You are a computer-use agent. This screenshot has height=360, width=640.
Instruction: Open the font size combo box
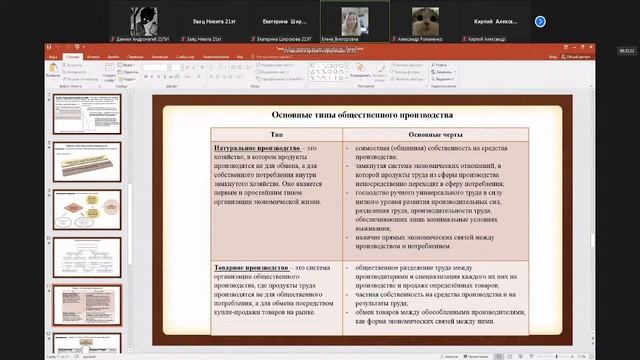click(x=176, y=67)
